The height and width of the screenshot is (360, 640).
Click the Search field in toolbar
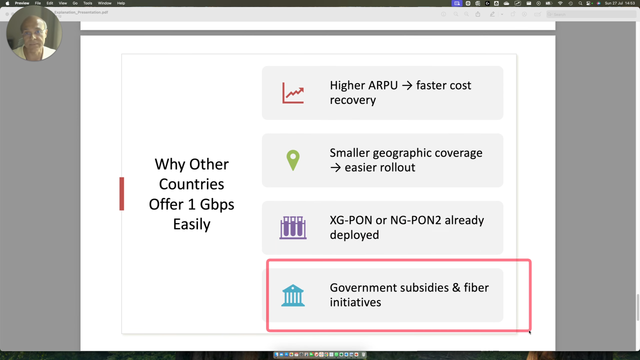pos(591,14)
